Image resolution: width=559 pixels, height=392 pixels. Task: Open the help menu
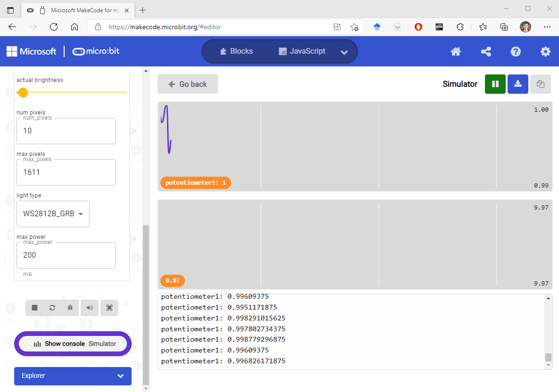coord(516,51)
